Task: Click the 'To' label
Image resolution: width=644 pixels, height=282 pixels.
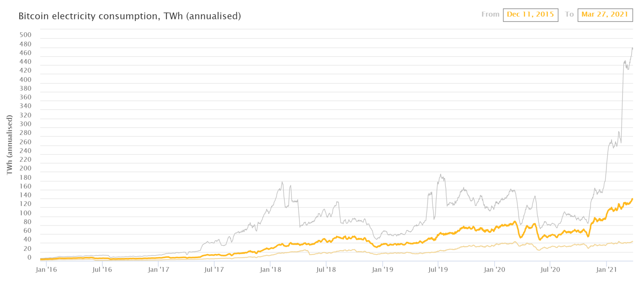Action: point(569,14)
